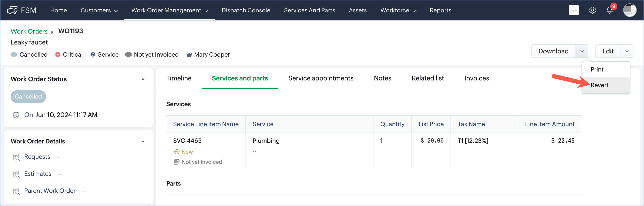
Task: Open the Edit dropdown arrow
Action: click(x=627, y=51)
